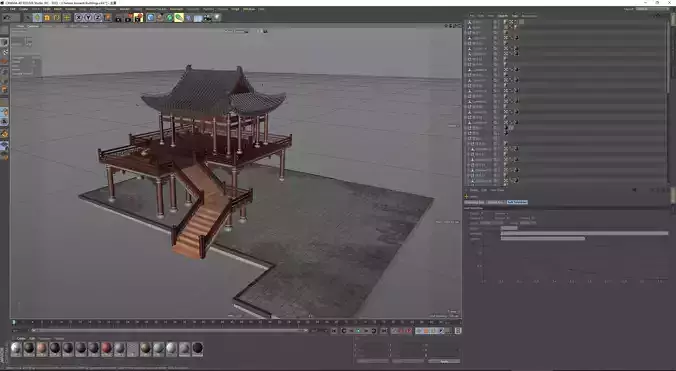Click the Spline Pen icon
This screenshot has width=676, height=371.
pos(160,18)
